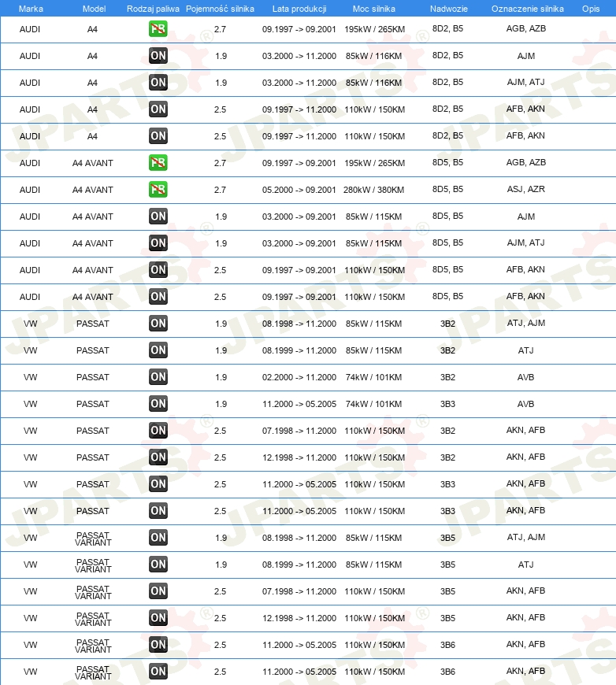Click the ON icon in the PASSAT 3B3 AVB row

[x=158, y=404]
